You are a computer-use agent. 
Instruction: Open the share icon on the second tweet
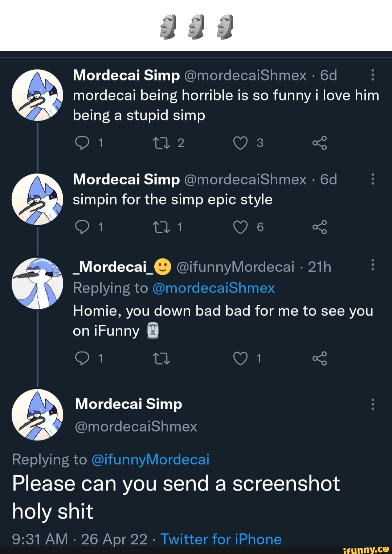pos(320,227)
